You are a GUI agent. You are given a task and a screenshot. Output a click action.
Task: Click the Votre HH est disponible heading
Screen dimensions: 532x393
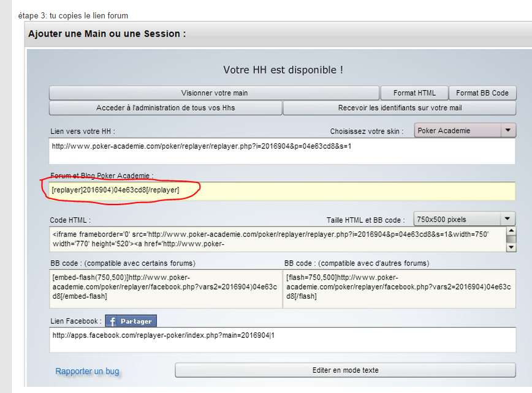tap(283, 70)
